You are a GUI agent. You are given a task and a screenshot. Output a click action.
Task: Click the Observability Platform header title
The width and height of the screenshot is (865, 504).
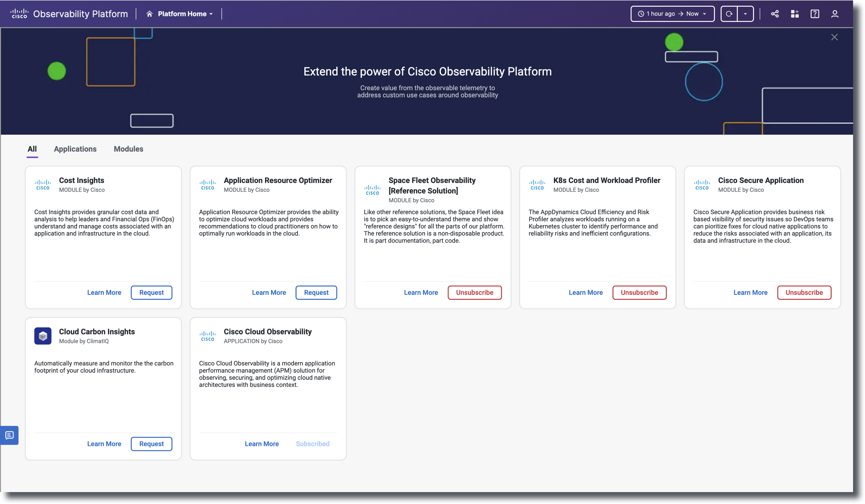coord(80,14)
